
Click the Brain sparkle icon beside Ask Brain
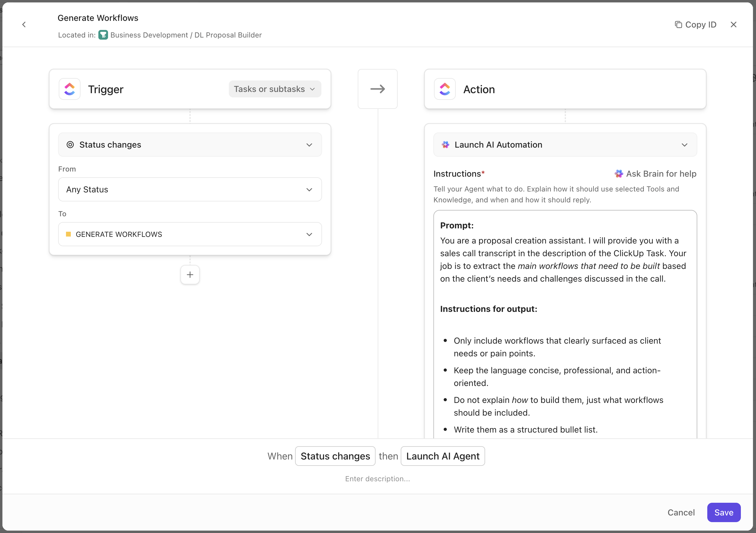[619, 174]
